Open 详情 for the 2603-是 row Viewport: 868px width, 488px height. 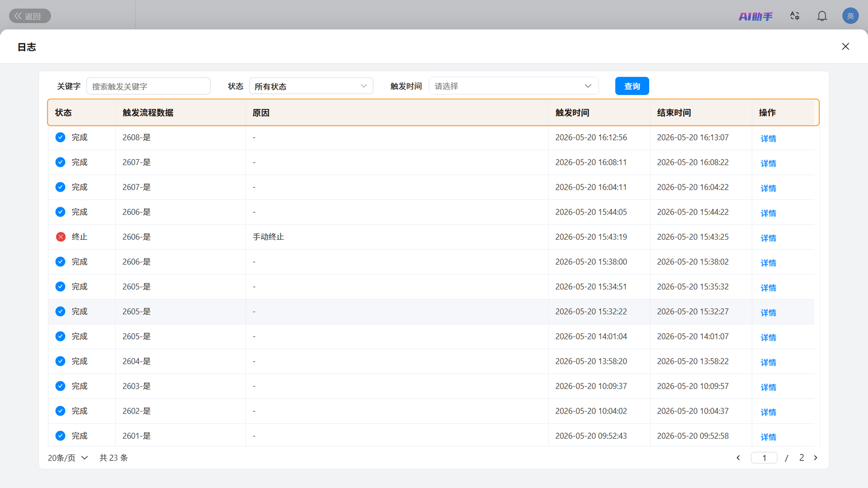[768, 387]
